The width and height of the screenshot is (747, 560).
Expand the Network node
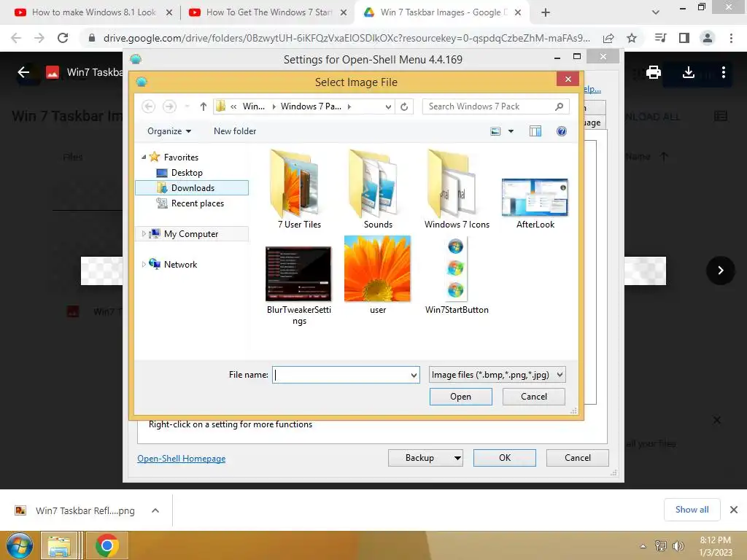(144, 264)
